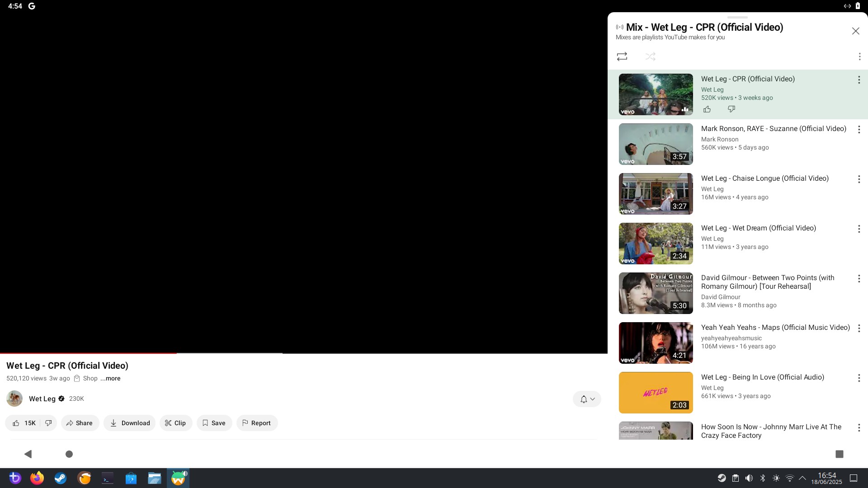Close the Mix playlist panel
Screen dimensions: 868x488
855,31
